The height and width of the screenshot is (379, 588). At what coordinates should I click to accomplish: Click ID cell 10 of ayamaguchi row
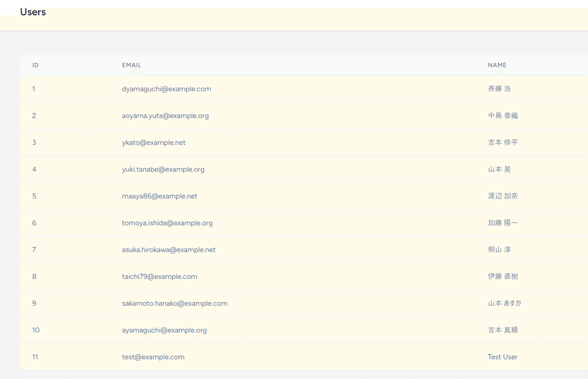coord(36,330)
